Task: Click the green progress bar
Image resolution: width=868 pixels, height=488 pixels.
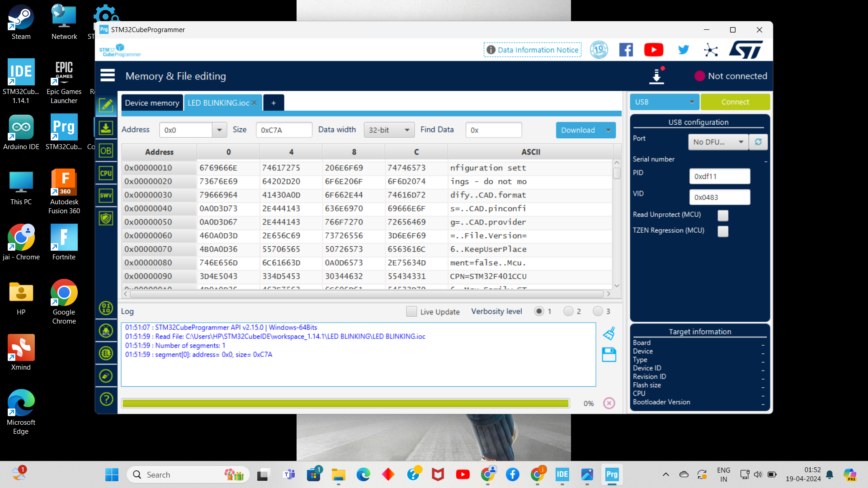Action: (345, 403)
